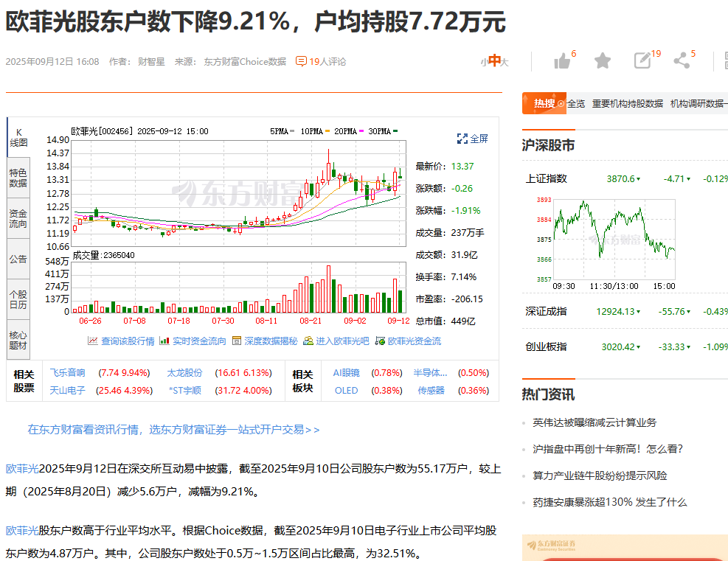Open related sector OLED
The image size is (728, 561).
pyautogui.click(x=347, y=391)
